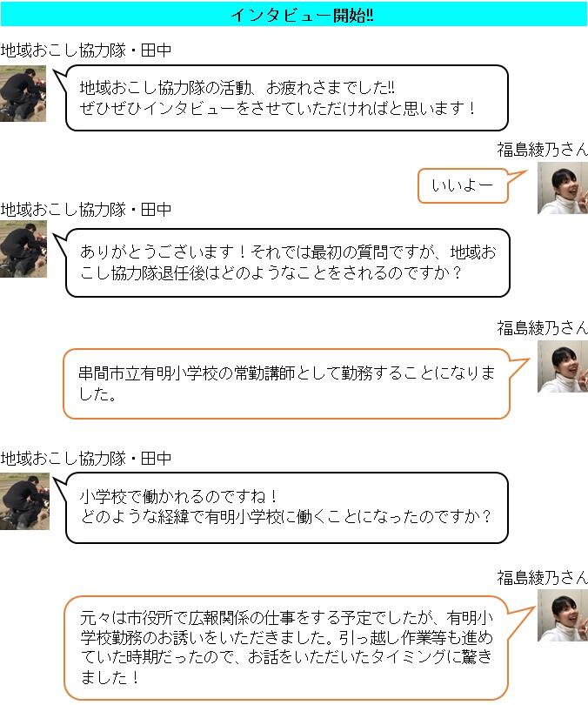The width and height of the screenshot is (588, 705).
Task: Click the インタビュー開始!! cyan header banner
Action: tap(294, 15)
